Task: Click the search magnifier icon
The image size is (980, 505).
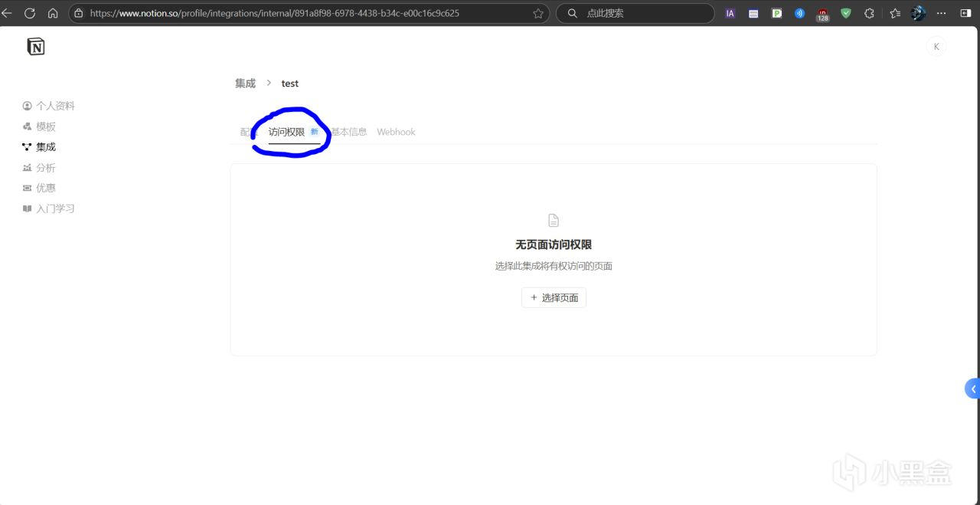Action: (572, 13)
